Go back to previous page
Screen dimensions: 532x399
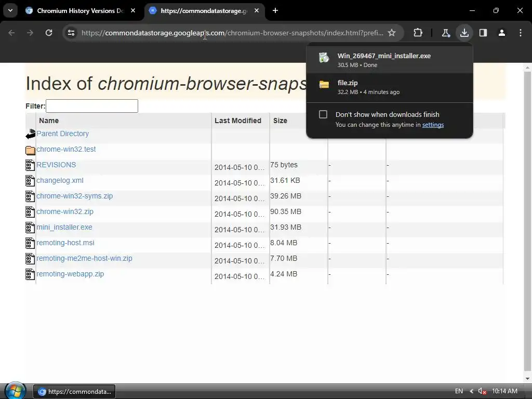click(11, 33)
